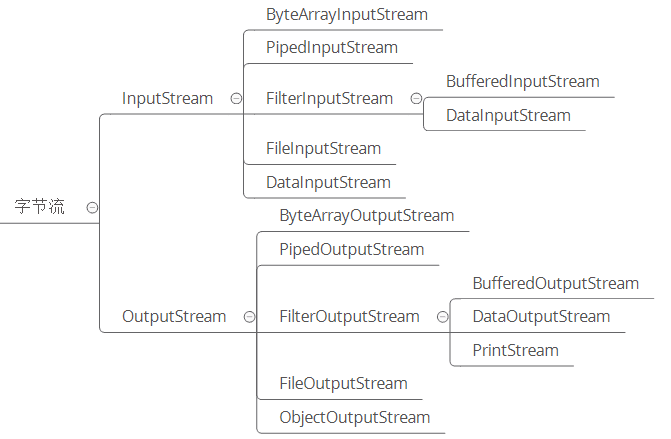Collapse the InputStream branch
This screenshot has height=439, width=671.
(236, 99)
